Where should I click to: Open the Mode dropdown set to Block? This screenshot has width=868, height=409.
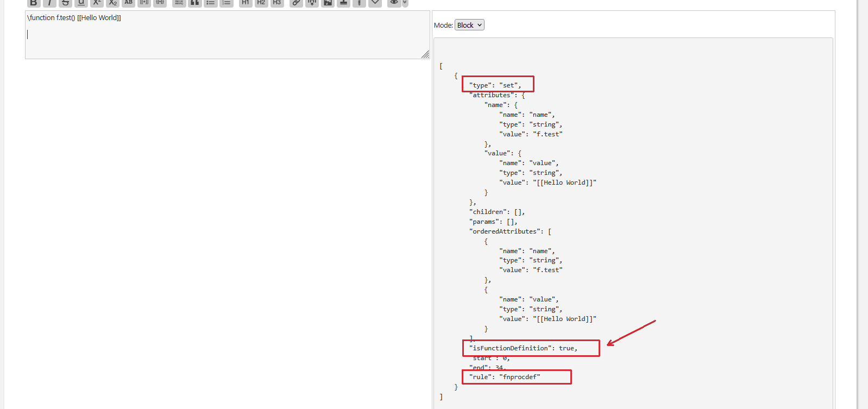[x=469, y=25]
